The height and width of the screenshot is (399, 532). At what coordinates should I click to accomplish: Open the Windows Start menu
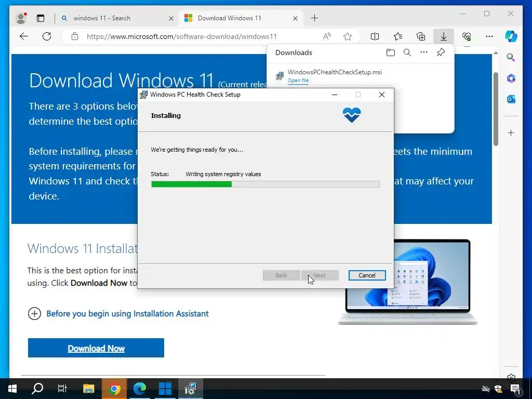12,389
